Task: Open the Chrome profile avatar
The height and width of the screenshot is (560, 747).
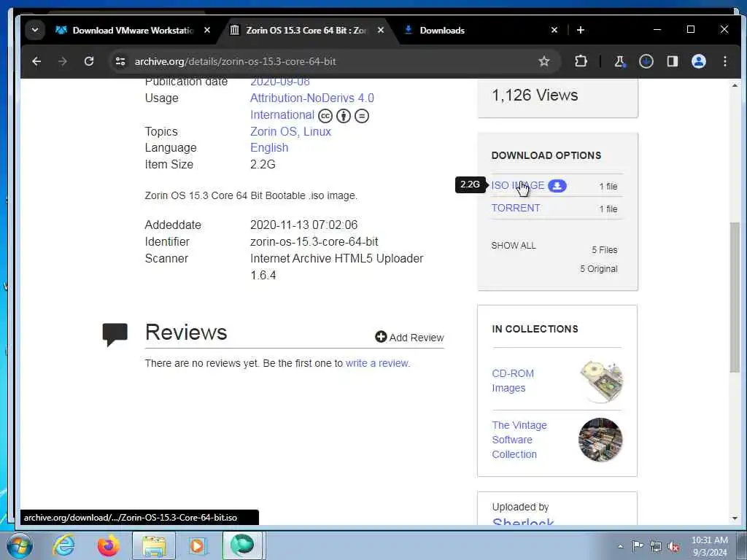Action: [698, 61]
